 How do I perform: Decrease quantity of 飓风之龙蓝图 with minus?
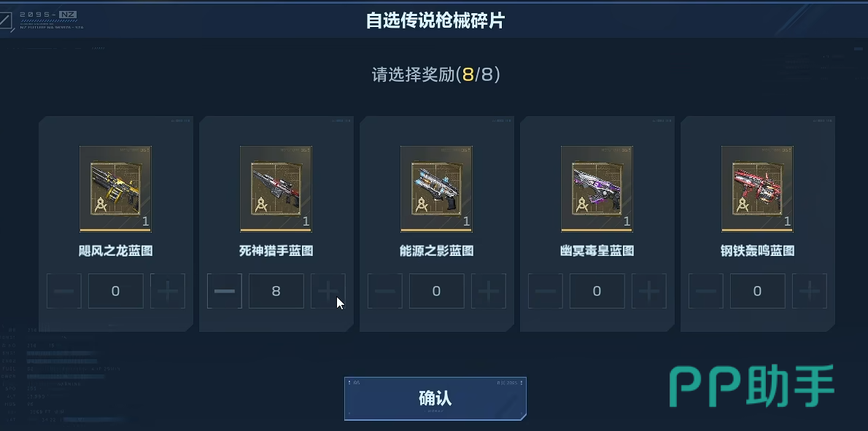pyautogui.click(x=63, y=291)
